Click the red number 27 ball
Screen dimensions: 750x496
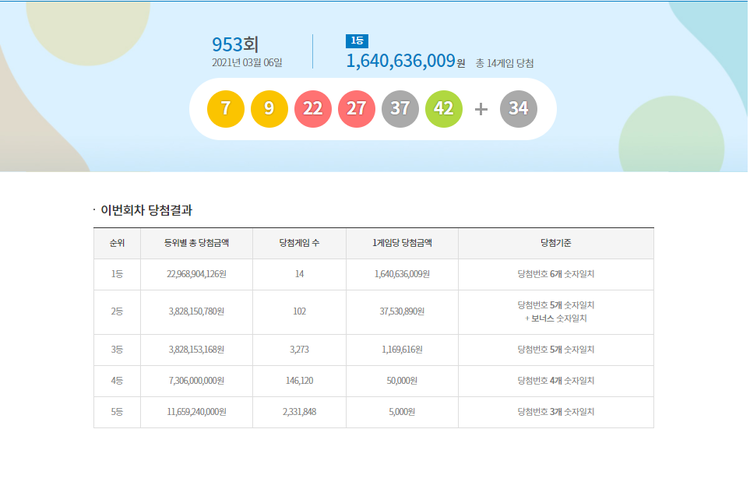356,109
